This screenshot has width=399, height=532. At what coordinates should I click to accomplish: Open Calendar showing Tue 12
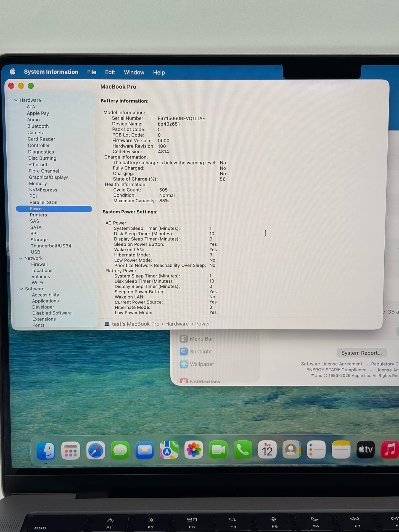[267, 450]
